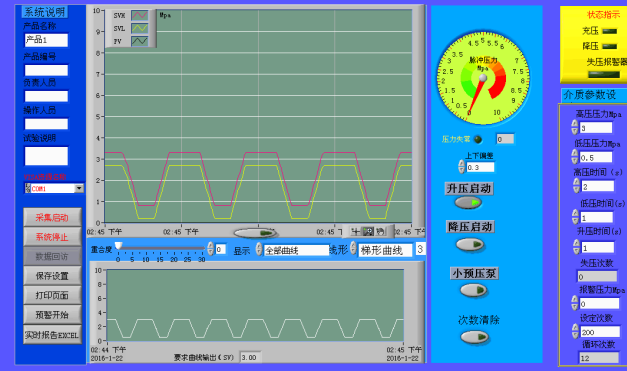
Task: Click the 压力失常 indicator LED
Action: tap(477, 139)
